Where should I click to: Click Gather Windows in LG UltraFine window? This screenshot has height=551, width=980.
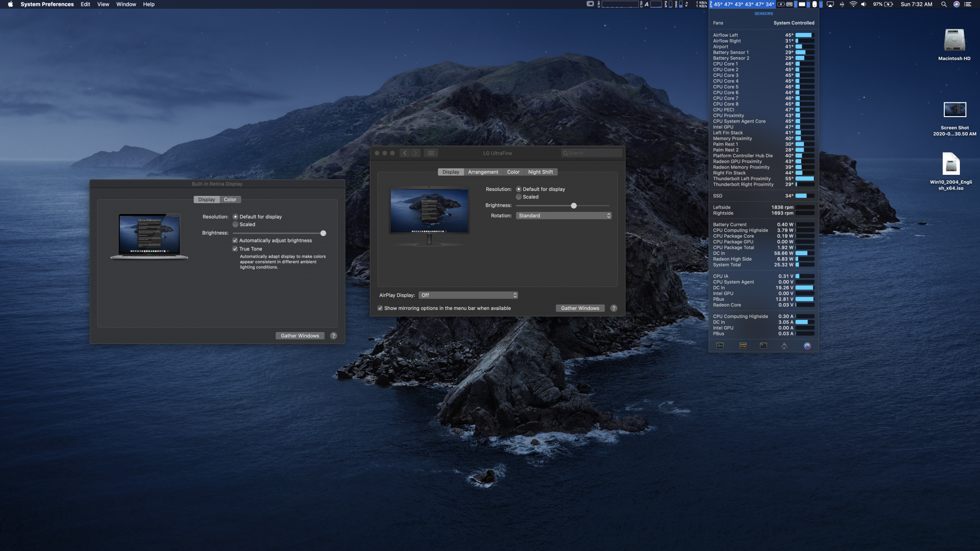tap(580, 308)
